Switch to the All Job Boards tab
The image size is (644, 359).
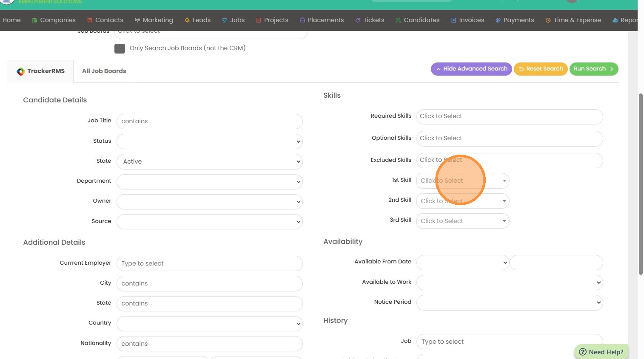click(x=104, y=71)
